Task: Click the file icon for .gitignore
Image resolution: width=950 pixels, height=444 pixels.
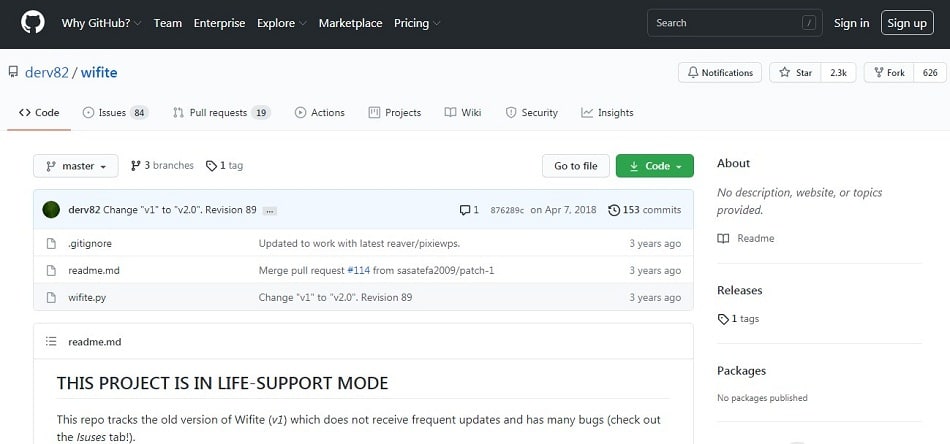Action: (x=51, y=244)
